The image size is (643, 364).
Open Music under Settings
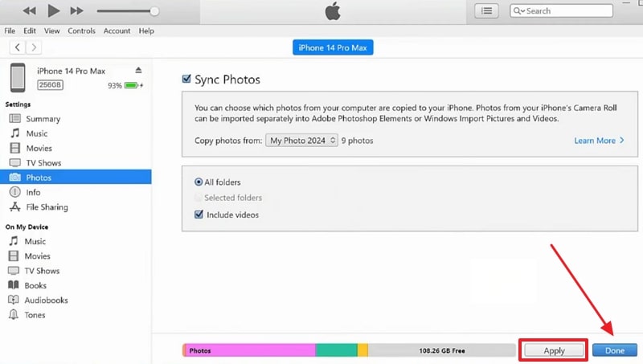(76, 133)
